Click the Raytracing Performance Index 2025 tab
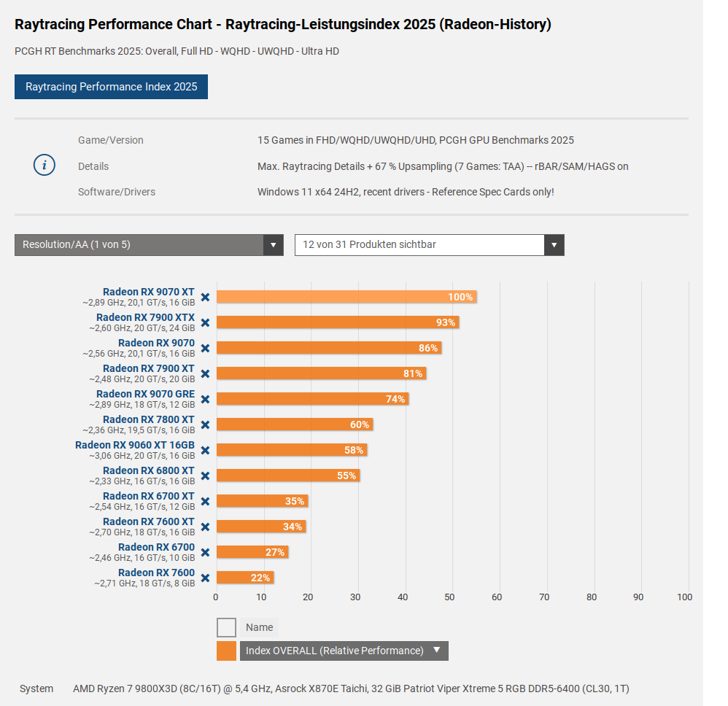 tap(111, 87)
